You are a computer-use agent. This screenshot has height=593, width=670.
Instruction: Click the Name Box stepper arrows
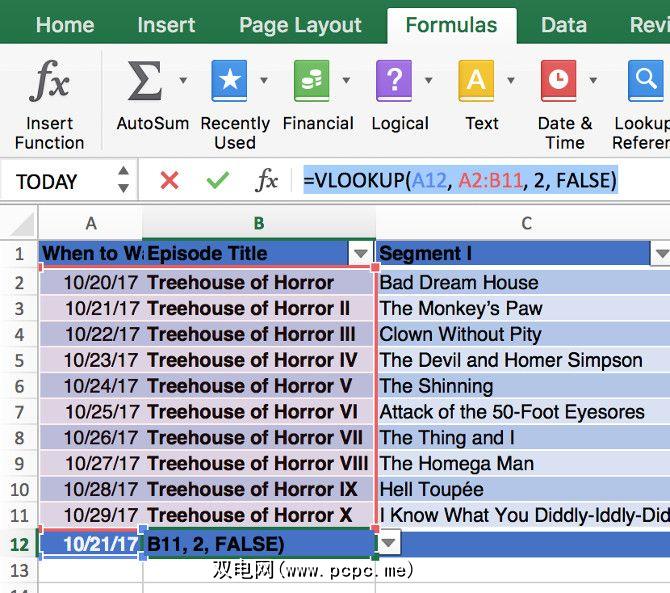click(x=123, y=179)
